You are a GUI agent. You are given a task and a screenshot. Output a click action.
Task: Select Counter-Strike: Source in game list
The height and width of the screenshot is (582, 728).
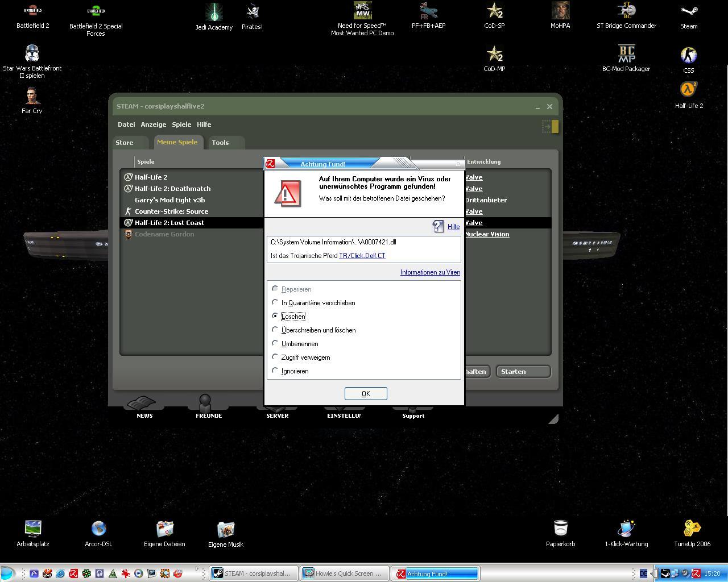pos(171,211)
